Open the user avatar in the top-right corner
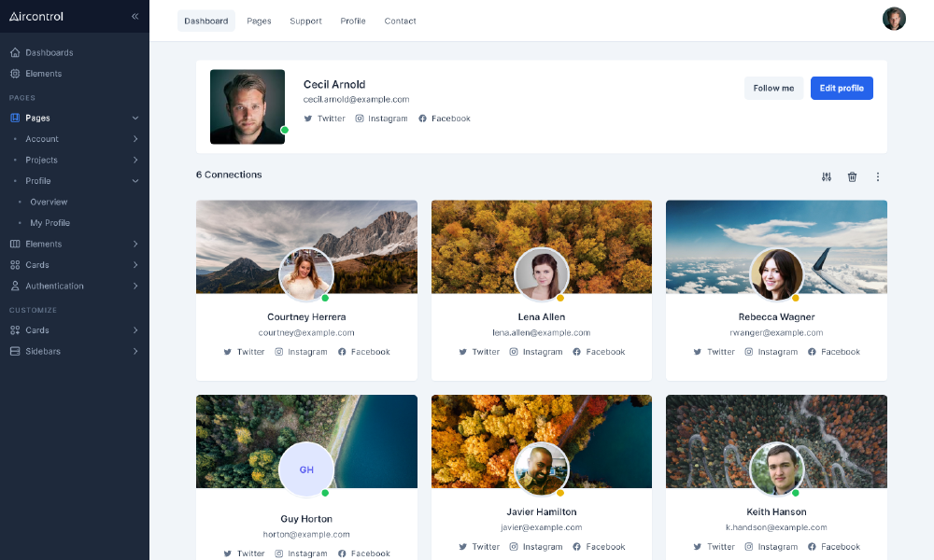Image resolution: width=934 pixels, height=560 pixels. [x=894, y=19]
